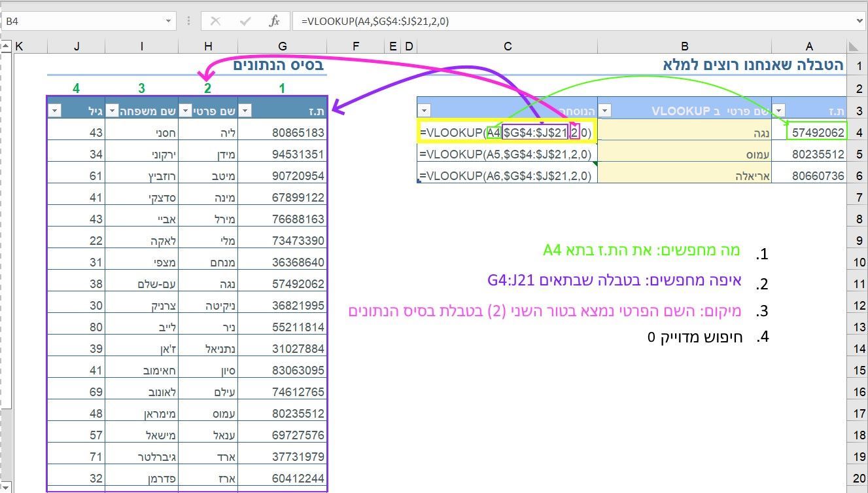
Task: Click the AutoFilter icon on the ת.ז header
Action: (x=246, y=110)
